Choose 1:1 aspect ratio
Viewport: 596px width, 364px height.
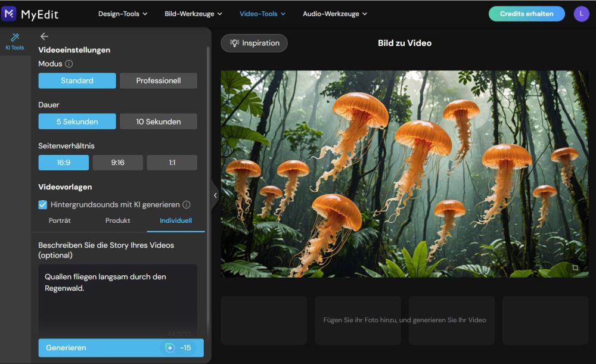(x=172, y=163)
